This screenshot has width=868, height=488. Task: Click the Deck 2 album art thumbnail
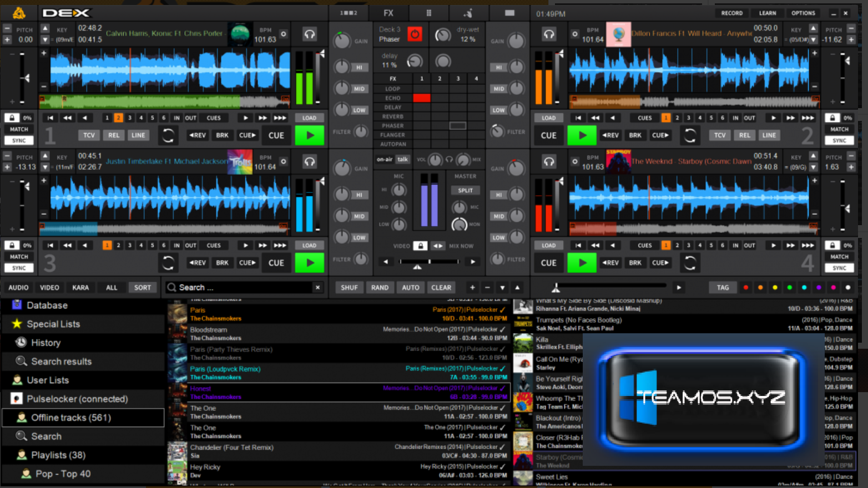click(x=618, y=34)
